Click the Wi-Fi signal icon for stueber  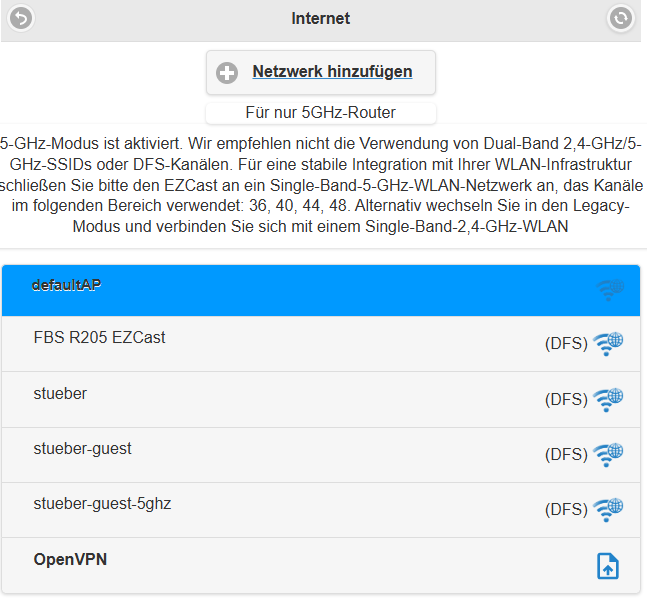click(x=608, y=400)
